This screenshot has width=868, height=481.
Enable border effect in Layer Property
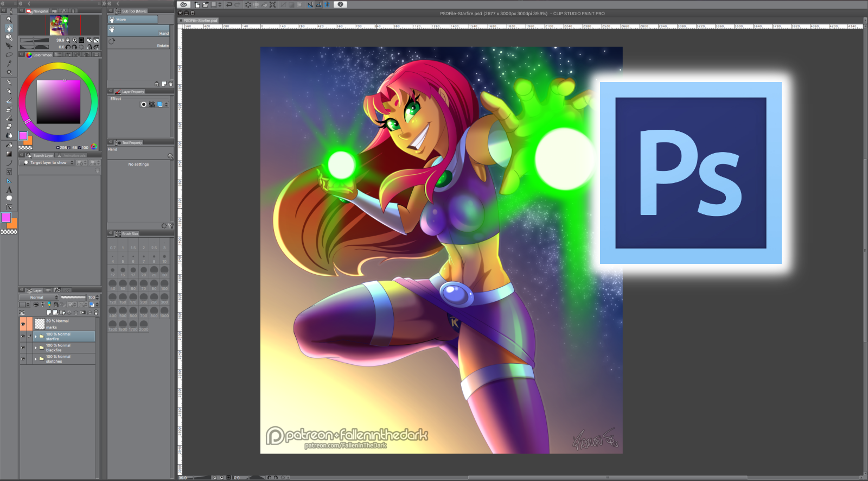(x=144, y=104)
